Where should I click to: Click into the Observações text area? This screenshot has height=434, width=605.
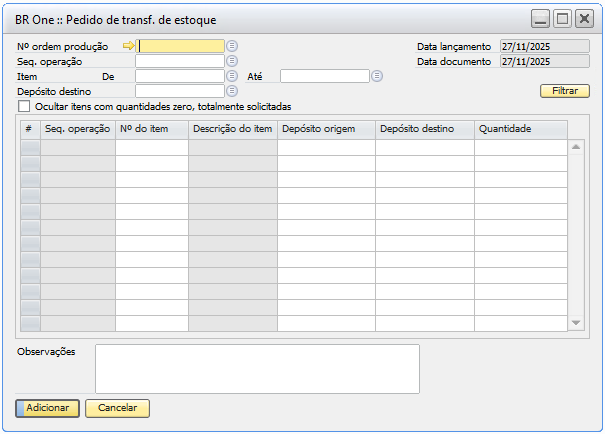(x=257, y=369)
